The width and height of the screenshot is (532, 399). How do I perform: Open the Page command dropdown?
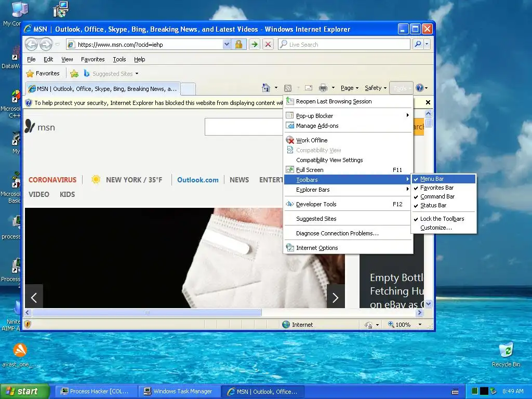(x=350, y=88)
